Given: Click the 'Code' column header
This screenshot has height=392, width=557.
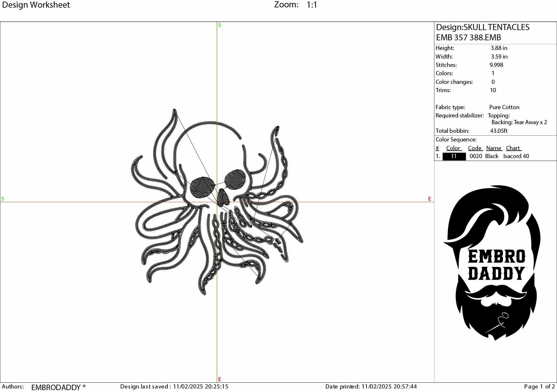Looking at the screenshot, I should 475,148.
